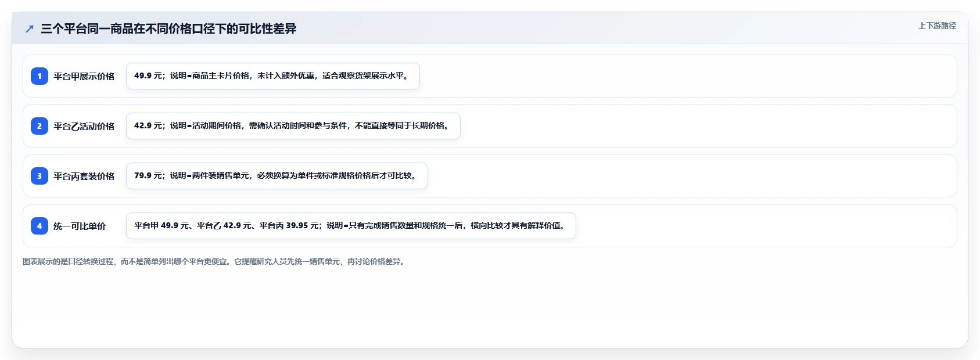
Task: Click the 平台乙活动价格 label
Action: (x=84, y=126)
